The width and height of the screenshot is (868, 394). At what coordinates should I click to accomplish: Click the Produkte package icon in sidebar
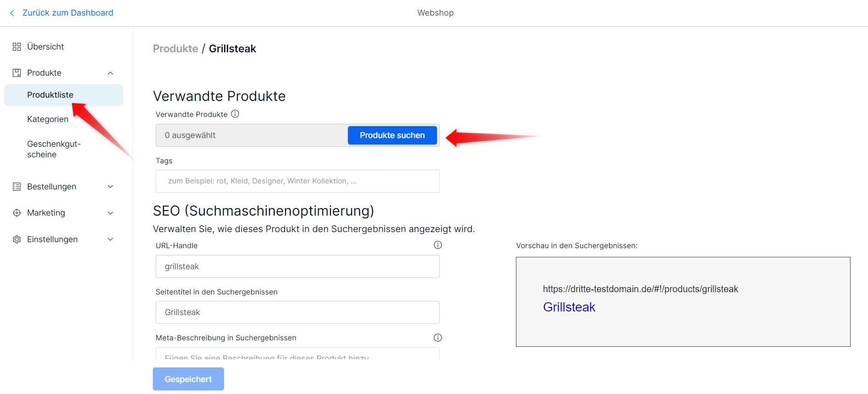(x=17, y=72)
